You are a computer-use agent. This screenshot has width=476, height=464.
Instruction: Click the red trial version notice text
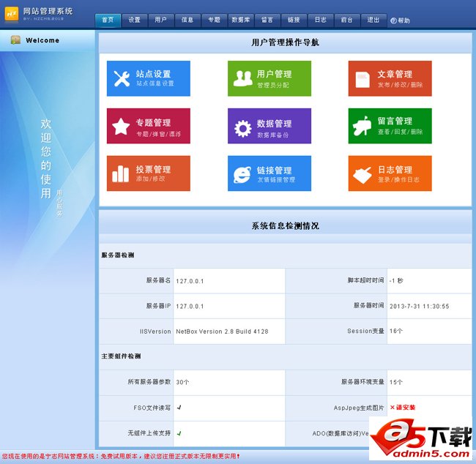tap(121, 456)
